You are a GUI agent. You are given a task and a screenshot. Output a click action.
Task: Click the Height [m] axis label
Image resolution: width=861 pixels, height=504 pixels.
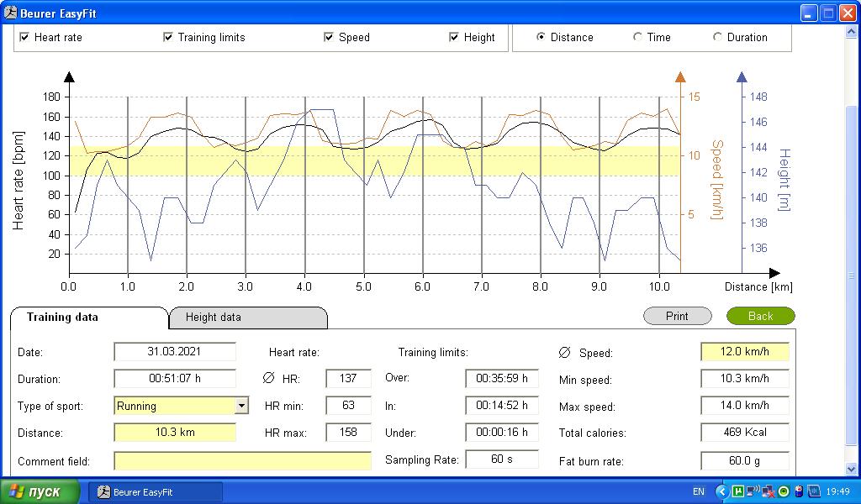[784, 180]
